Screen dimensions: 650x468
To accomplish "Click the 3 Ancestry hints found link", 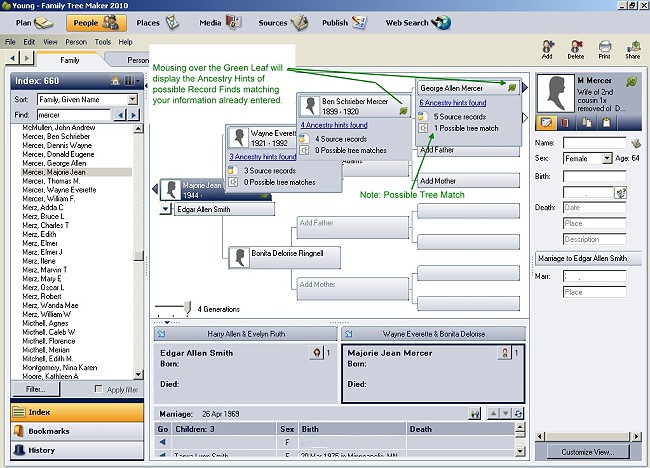I will [263, 157].
